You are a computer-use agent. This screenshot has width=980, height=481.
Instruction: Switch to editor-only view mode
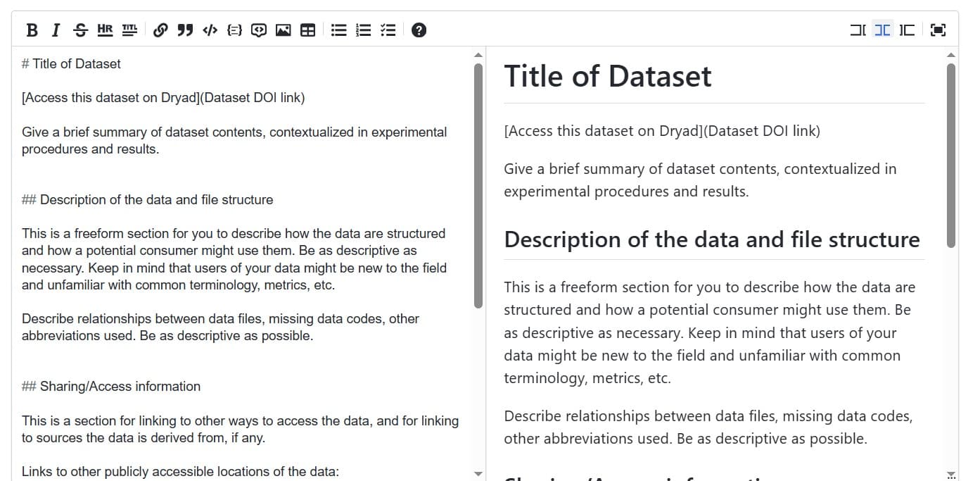(858, 30)
